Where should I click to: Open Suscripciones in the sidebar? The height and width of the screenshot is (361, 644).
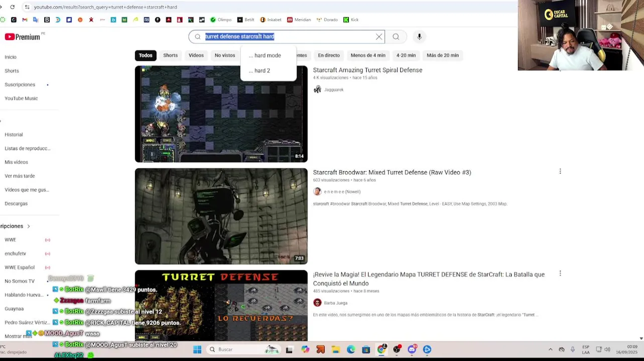[x=20, y=85]
